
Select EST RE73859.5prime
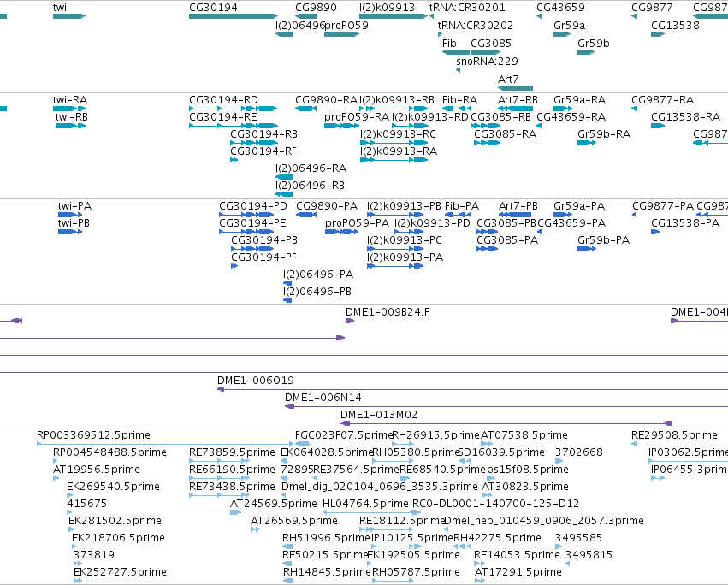click(x=219, y=461)
